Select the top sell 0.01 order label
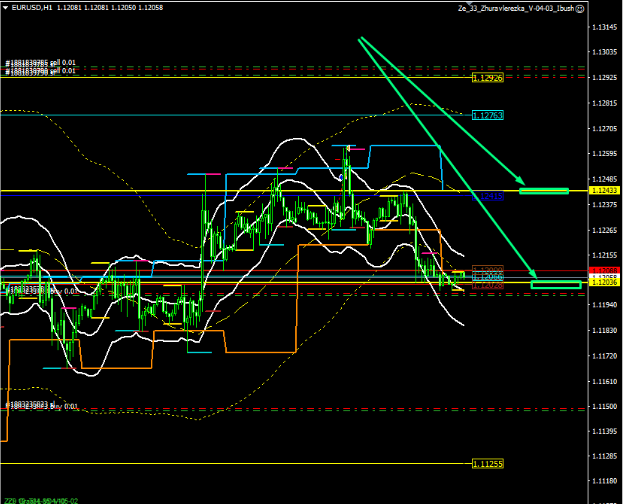The height and width of the screenshot is (504, 624). point(42,63)
